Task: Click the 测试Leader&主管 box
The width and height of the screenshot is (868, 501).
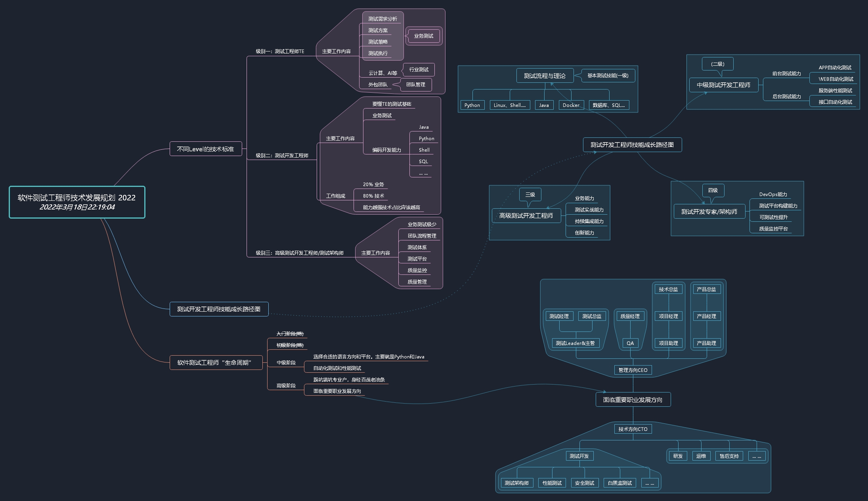Action: tap(575, 343)
